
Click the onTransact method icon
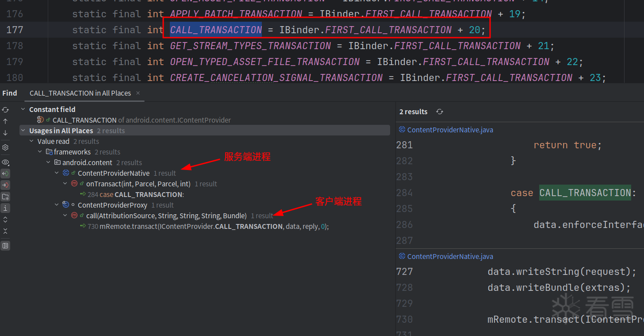tap(74, 184)
